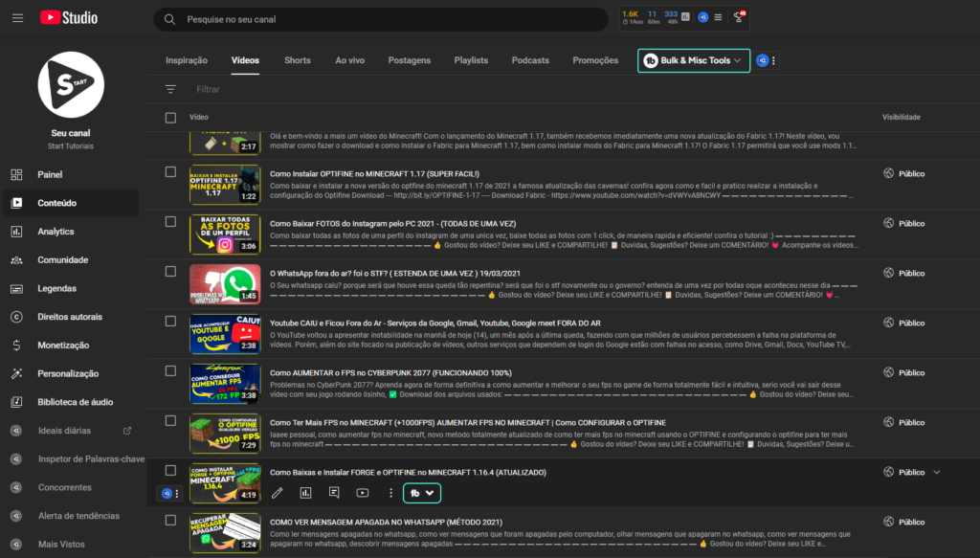Open the Postagens tab

[x=410, y=60]
